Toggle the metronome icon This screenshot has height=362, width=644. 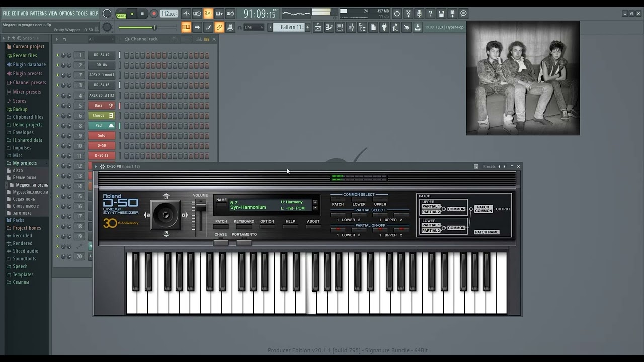(x=186, y=14)
